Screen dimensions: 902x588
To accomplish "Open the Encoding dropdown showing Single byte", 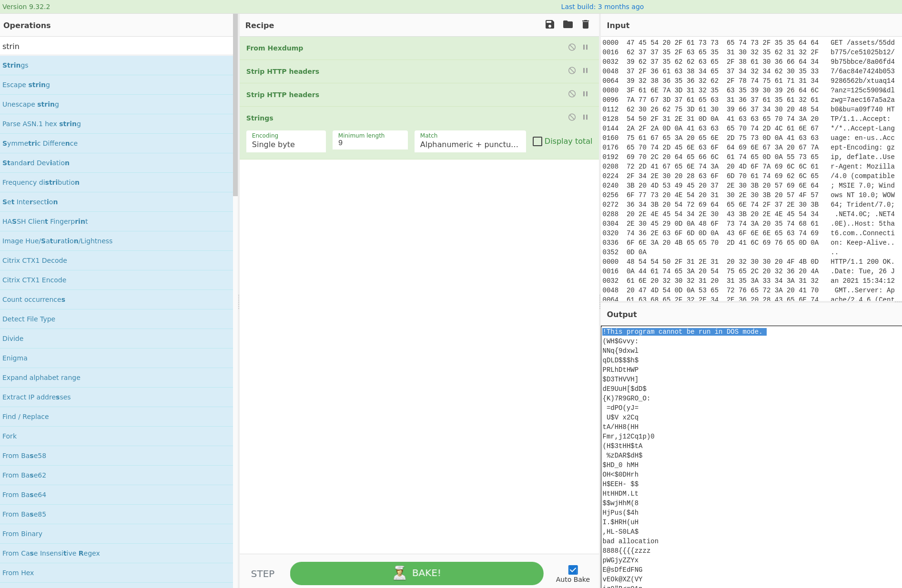I will coord(286,141).
